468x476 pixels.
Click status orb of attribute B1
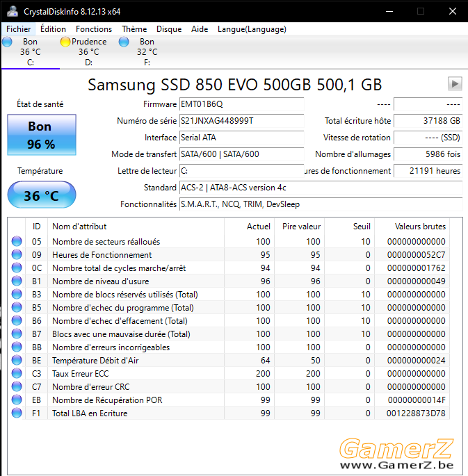[x=17, y=281]
